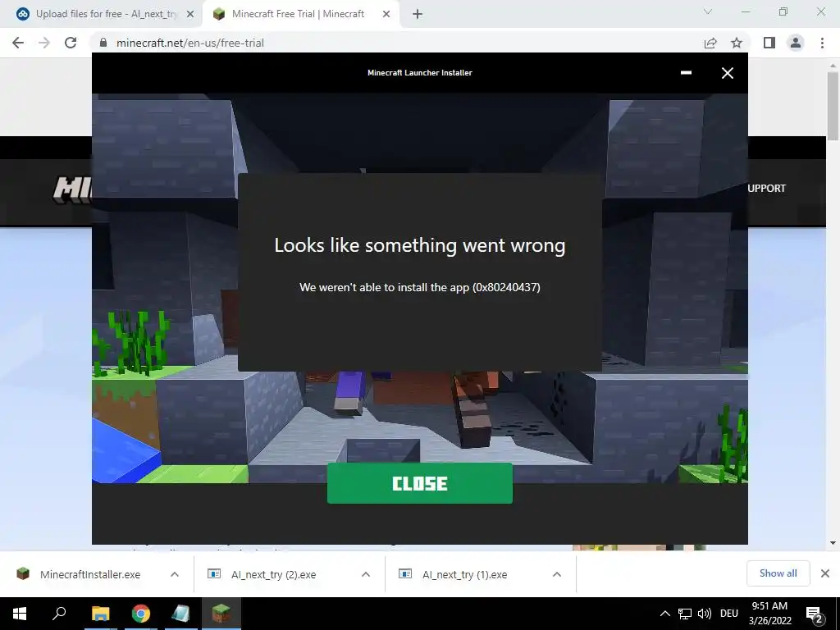Screen dimensions: 840x630
Task: Click the Minecraft logo on the webpage
Action: click(72, 189)
